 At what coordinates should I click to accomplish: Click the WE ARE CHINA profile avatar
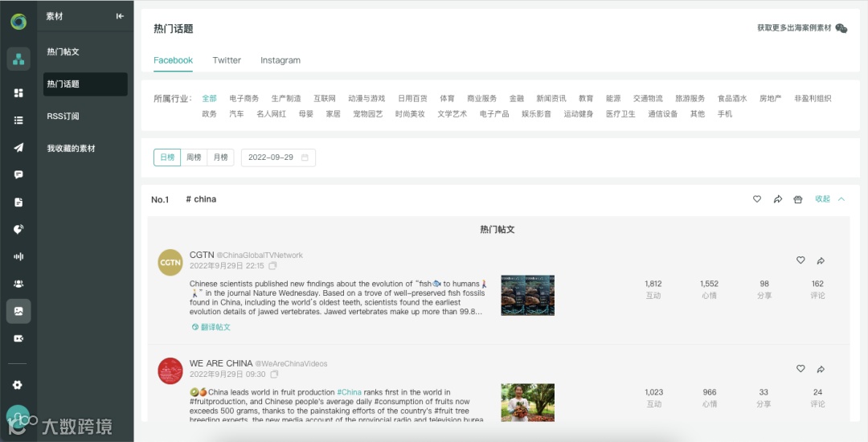170,370
